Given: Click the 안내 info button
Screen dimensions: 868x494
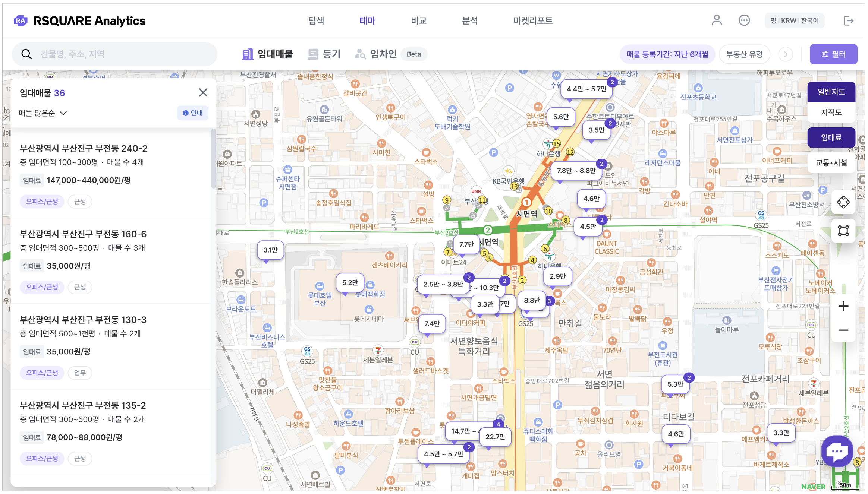Looking at the screenshot, I should (193, 113).
